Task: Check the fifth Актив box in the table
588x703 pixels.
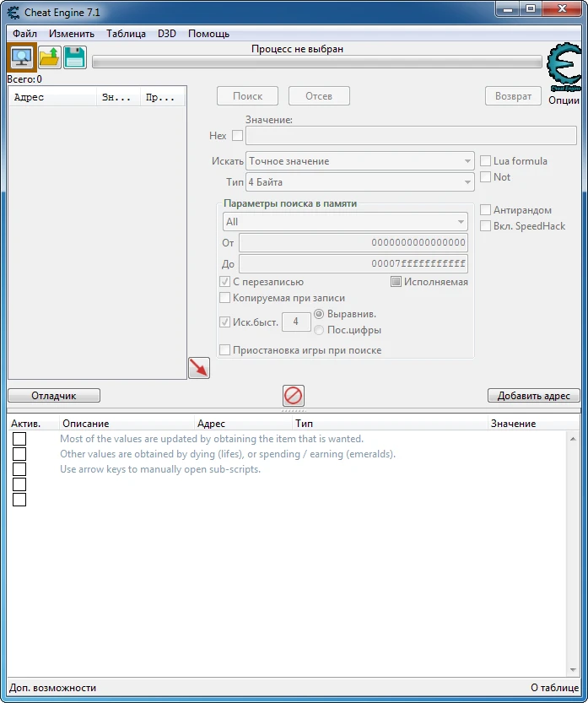Action: 19,500
